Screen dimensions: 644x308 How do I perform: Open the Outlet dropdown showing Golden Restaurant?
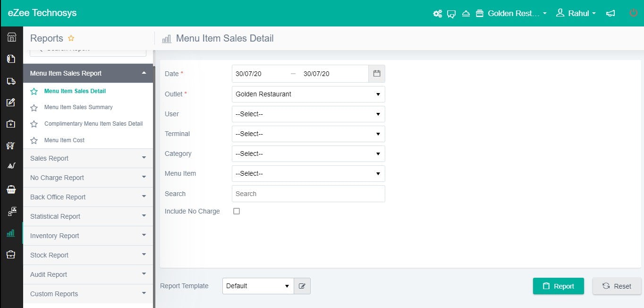click(x=308, y=94)
